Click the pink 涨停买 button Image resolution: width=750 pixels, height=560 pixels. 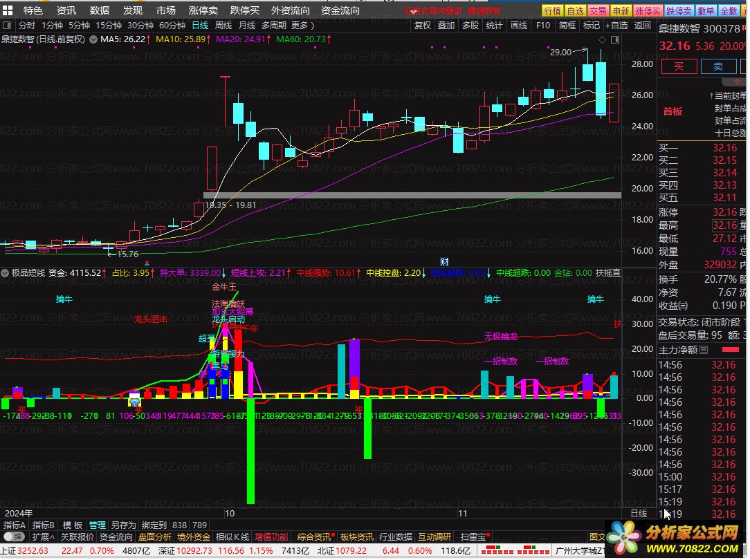[x=648, y=10]
